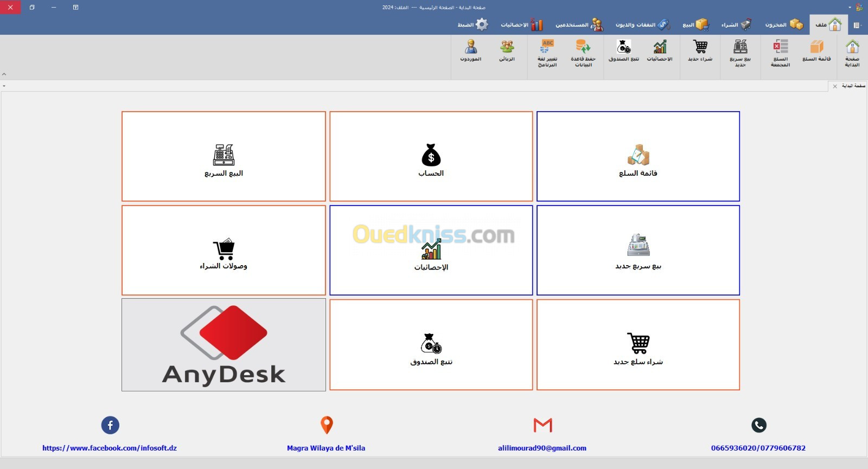The width and height of the screenshot is (868, 469).
Task: Collapse the ribbon using the chevron
Action: click(4, 74)
